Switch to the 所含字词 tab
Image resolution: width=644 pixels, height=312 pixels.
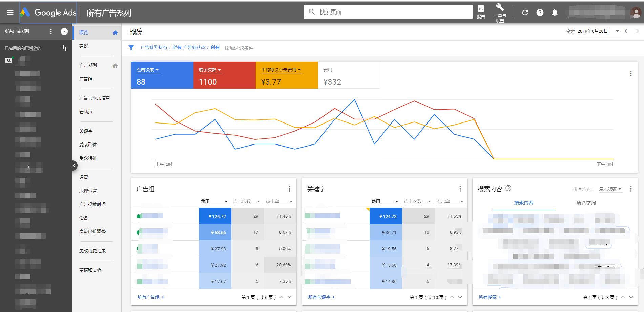click(586, 203)
